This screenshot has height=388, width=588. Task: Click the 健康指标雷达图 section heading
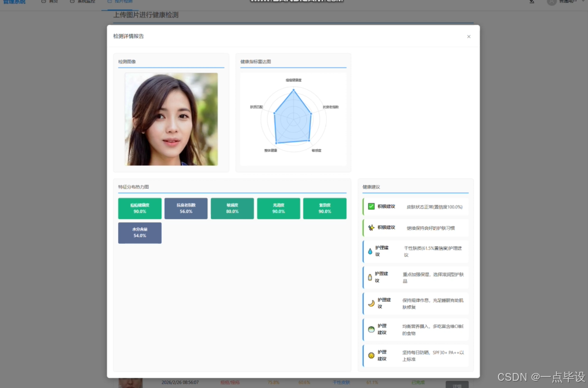pos(256,62)
